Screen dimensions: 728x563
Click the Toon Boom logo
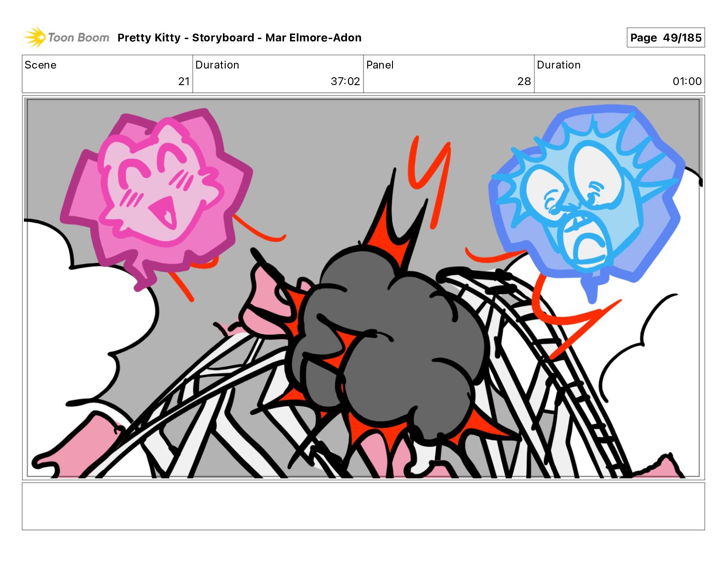(67, 37)
